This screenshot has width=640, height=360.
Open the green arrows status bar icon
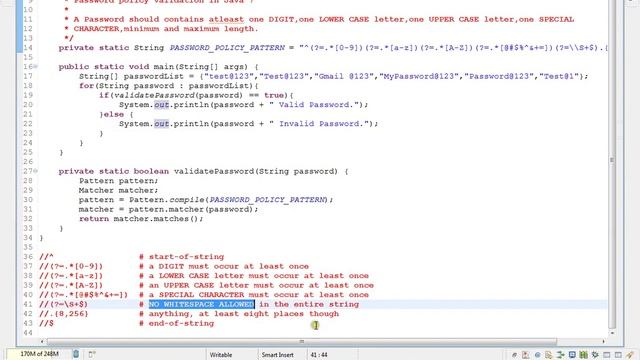560,355
